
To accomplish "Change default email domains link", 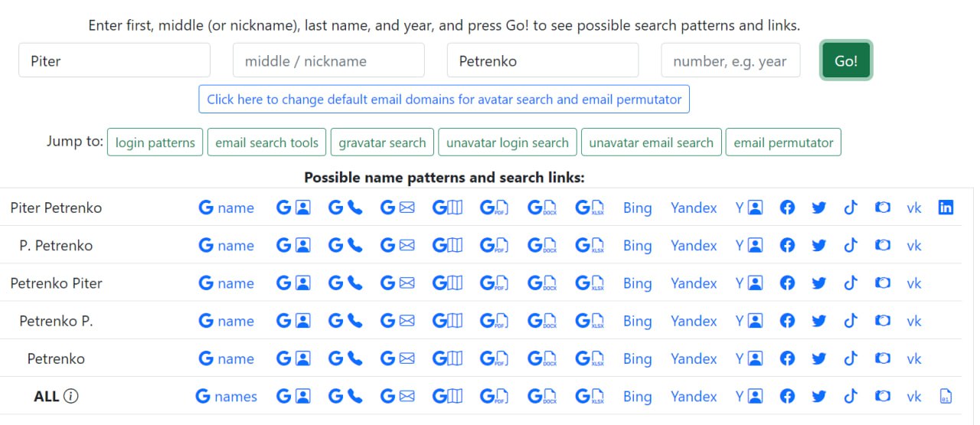I will coord(444,100).
